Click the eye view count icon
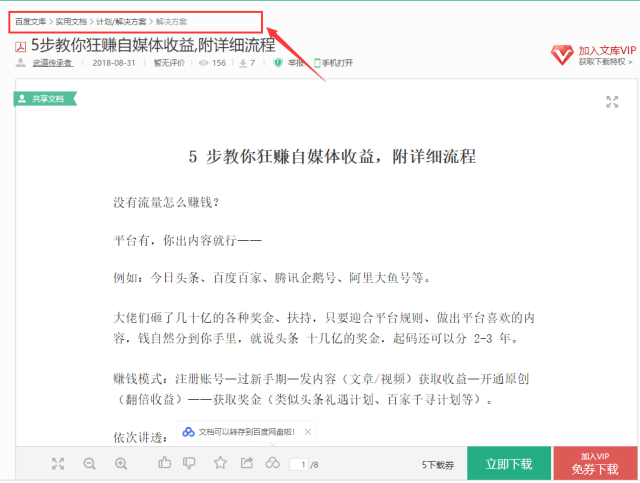 coord(203,63)
